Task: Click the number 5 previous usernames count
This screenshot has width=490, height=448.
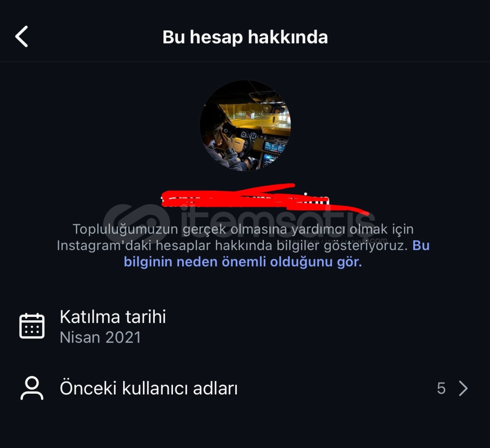Action: click(x=441, y=388)
